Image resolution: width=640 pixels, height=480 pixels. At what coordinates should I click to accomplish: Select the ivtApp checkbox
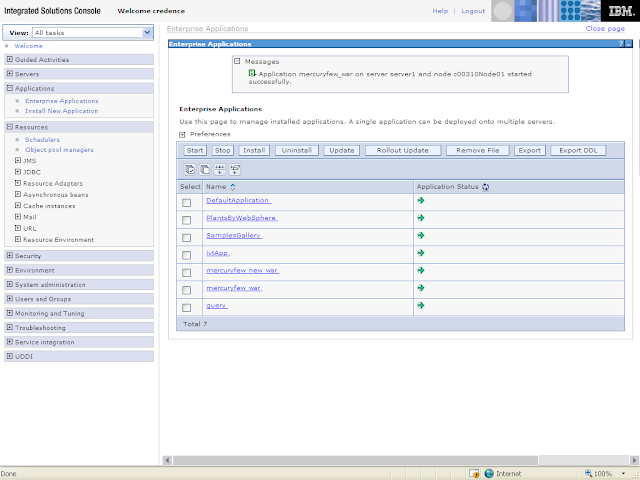pos(187,256)
